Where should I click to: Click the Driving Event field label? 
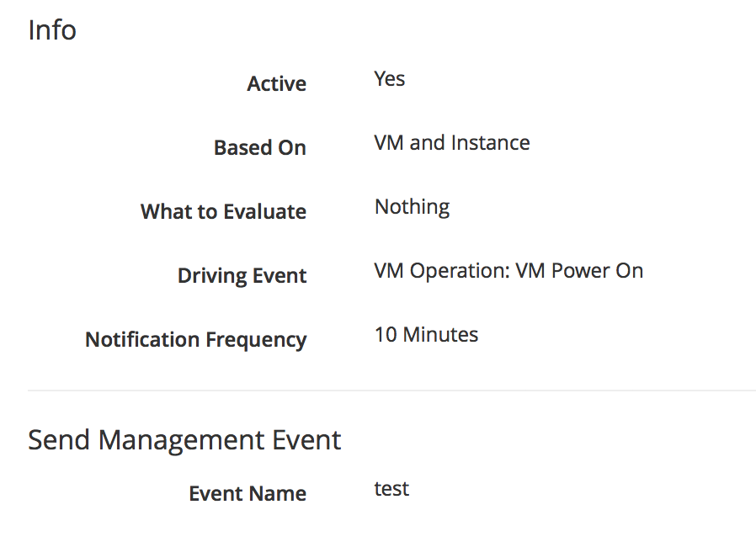242,276
